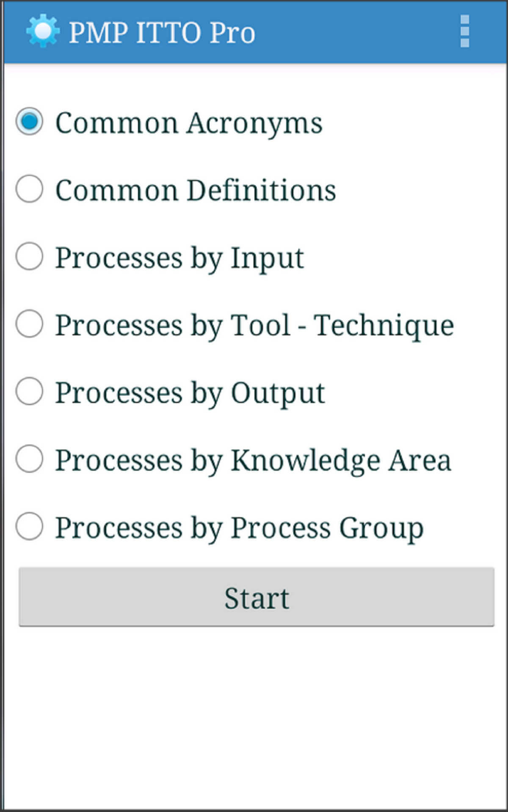Choose Processes by Tool - Technique
This screenshot has height=812, width=508.
pos(30,325)
